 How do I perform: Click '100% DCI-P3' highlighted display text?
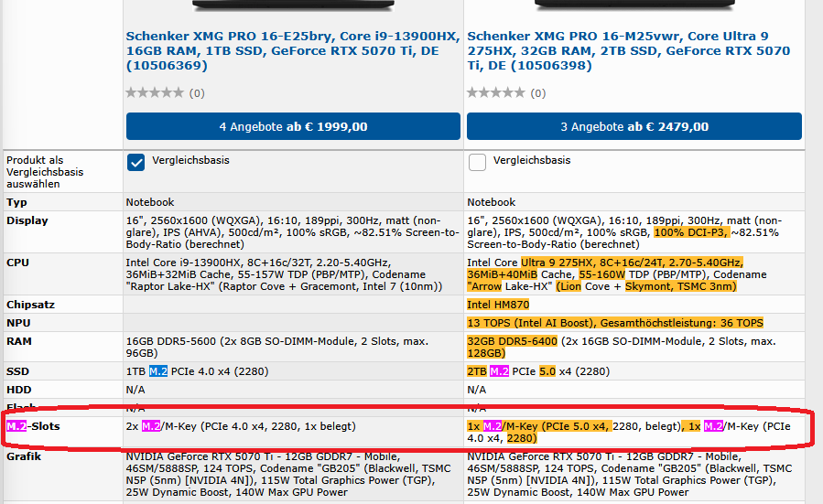click(691, 233)
